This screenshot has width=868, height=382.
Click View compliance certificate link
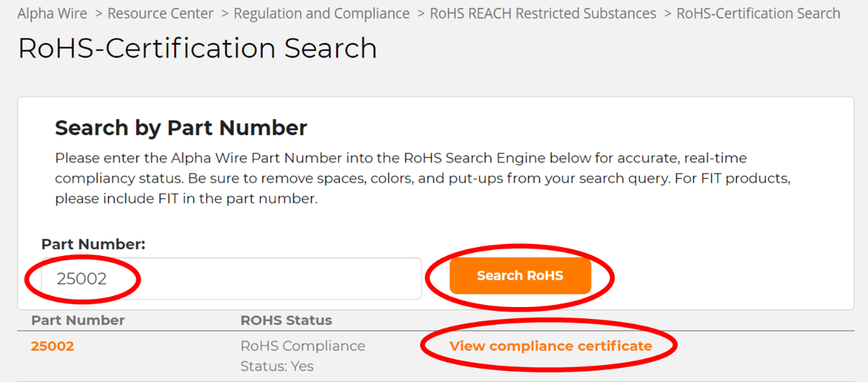tap(551, 346)
